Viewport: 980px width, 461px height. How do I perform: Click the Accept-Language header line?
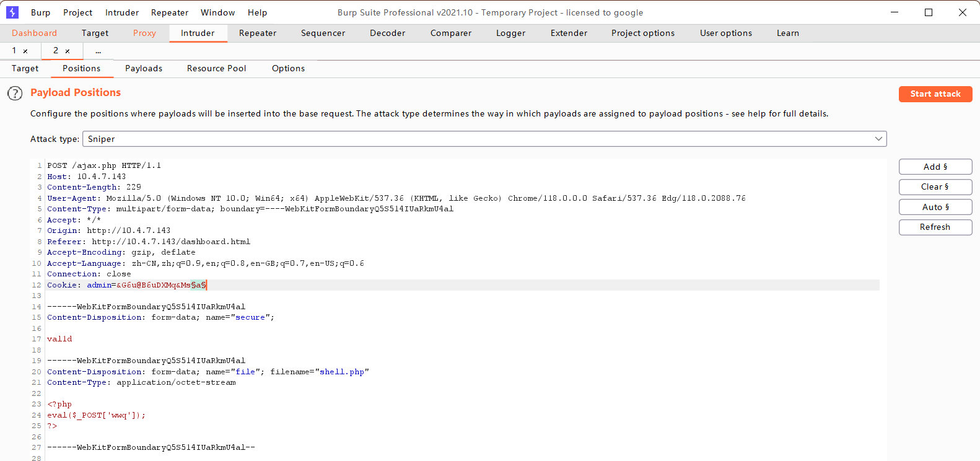tap(206, 263)
